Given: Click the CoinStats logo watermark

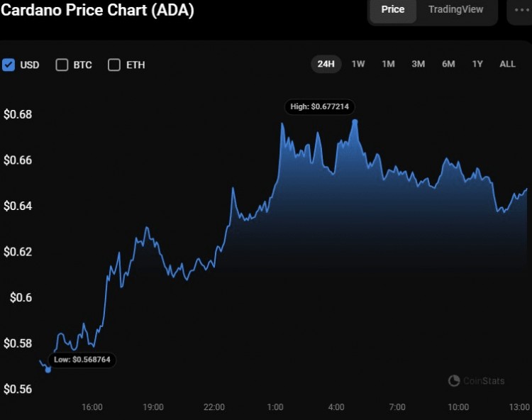Looking at the screenshot, I should (476, 381).
